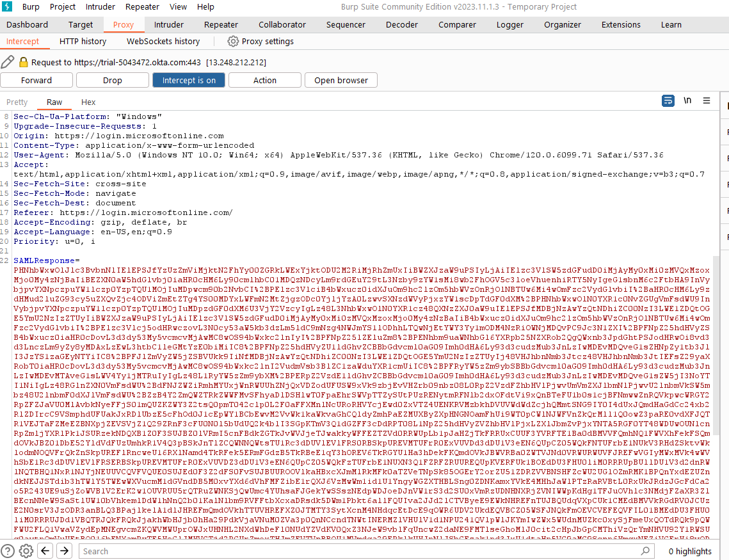Click the forward arrow navigation icon
Image resolution: width=729 pixels, height=560 pixels.
coord(64,550)
